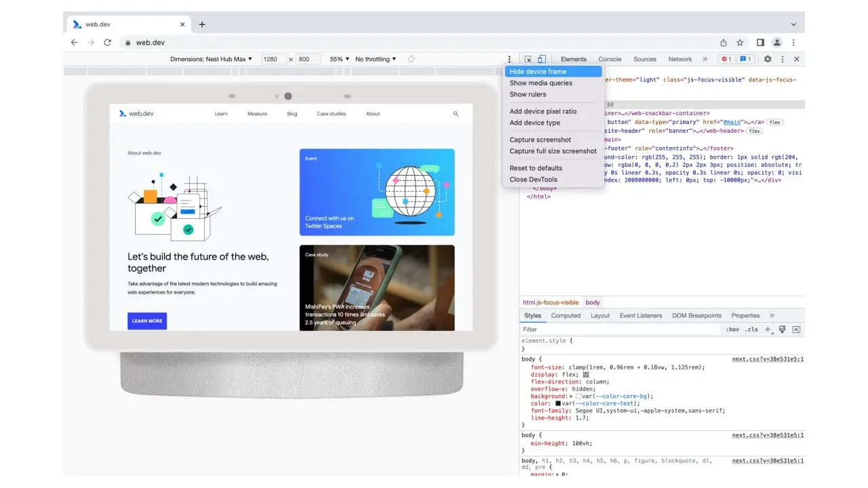868x488 pixels.
Task: Click the inspect element picker icon
Action: [x=528, y=60]
